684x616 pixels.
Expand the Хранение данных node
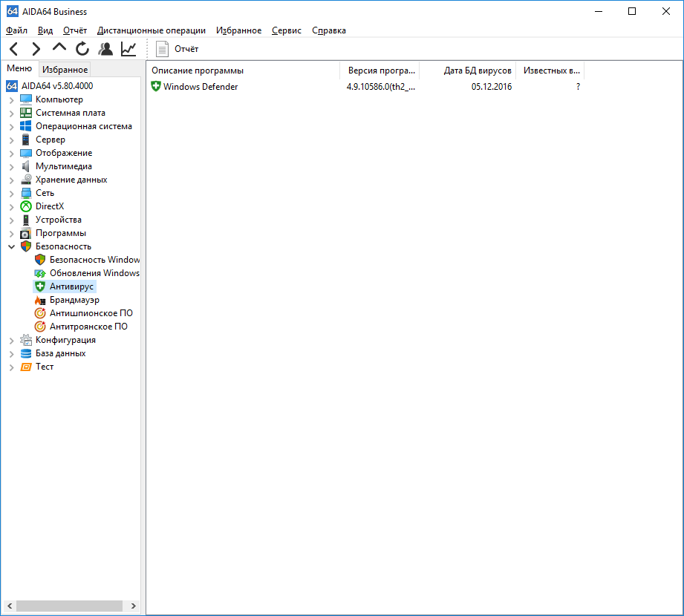(12, 180)
